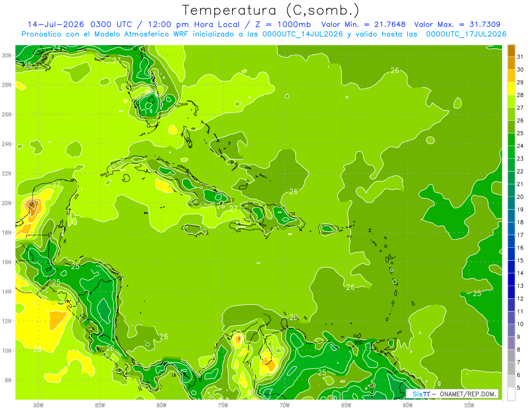Click the 16N latitude label

tap(7, 262)
